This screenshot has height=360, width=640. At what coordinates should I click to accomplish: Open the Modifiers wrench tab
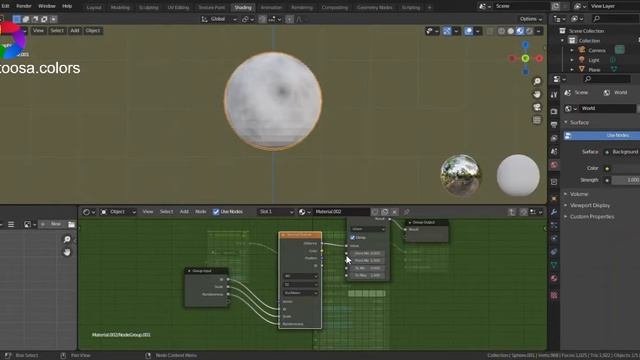click(x=554, y=212)
